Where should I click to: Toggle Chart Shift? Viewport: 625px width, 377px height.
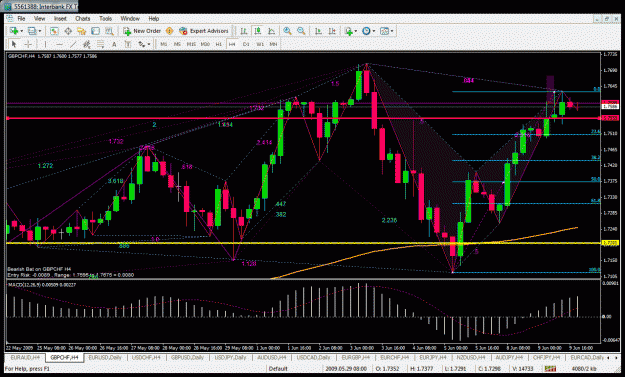pos(332,31)
